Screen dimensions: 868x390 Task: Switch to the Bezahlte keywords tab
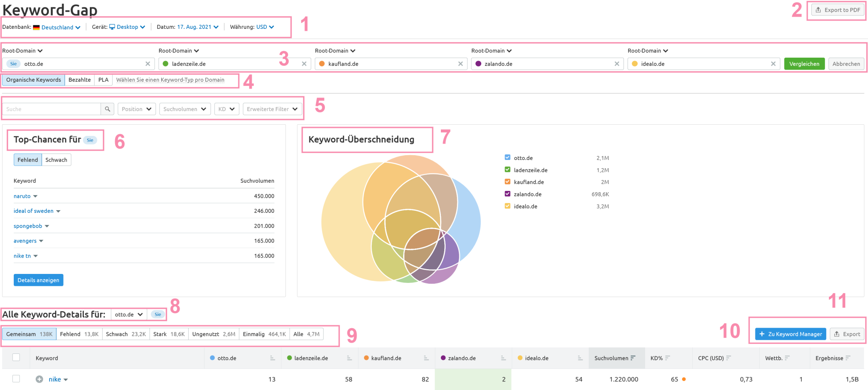coord(79,80)
